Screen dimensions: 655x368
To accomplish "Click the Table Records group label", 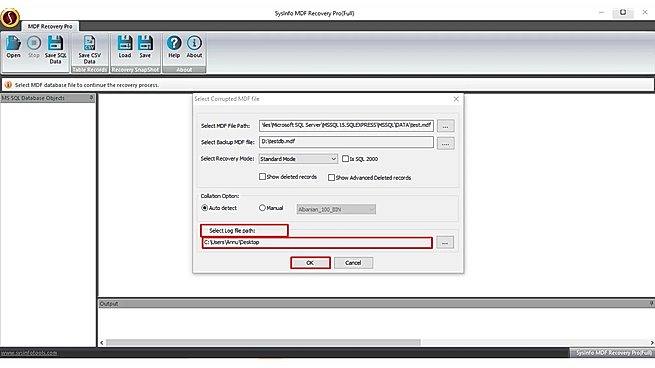I will click(x=89, y=70).
